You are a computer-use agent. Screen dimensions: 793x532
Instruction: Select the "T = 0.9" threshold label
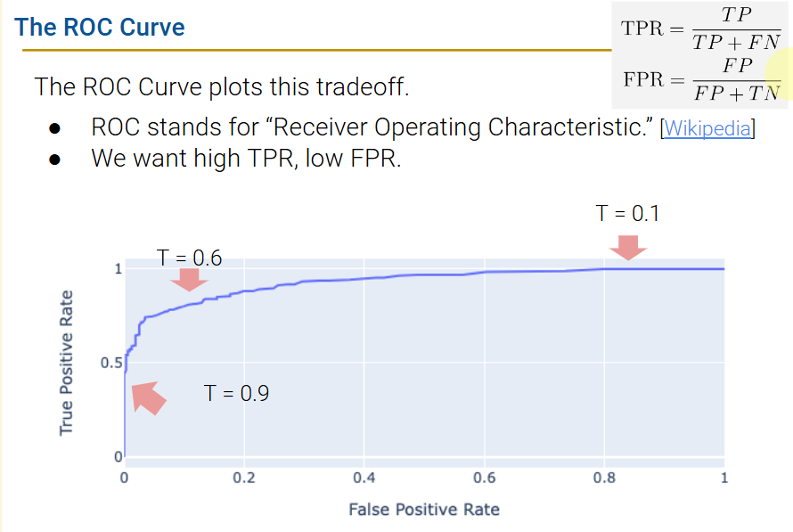click(x=236, y=392)
